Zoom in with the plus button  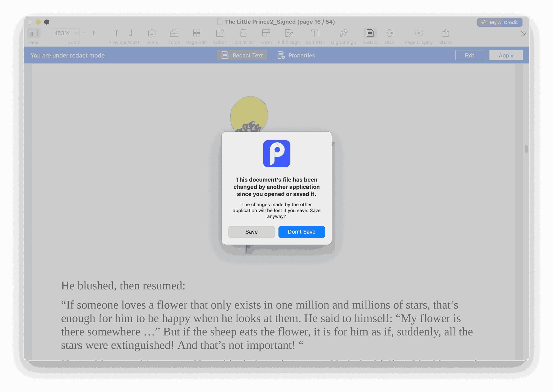[94, 33]
